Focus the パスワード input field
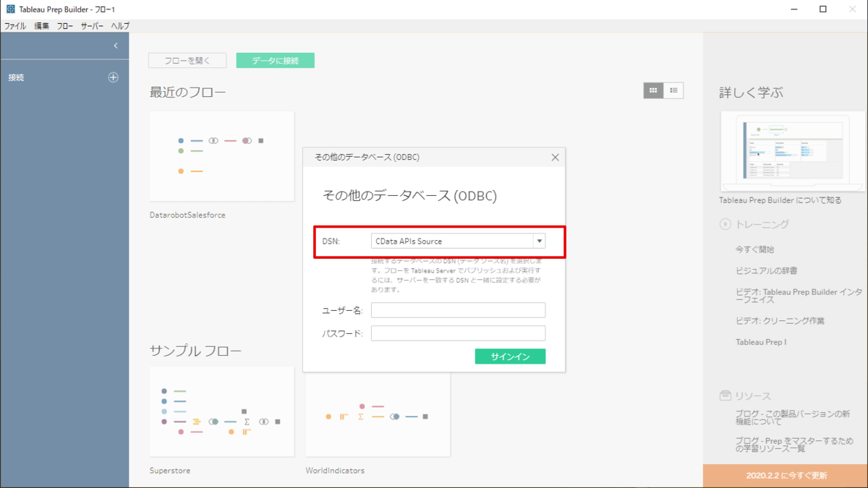 pyautogui.click(x=458, y=333)
